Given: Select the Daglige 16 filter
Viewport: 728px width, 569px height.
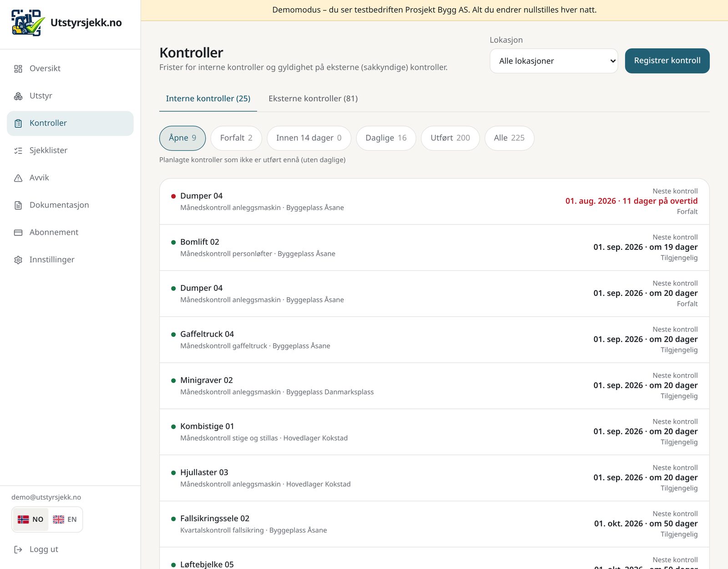Looking at the screenshot, I should (x=386, y=138).
